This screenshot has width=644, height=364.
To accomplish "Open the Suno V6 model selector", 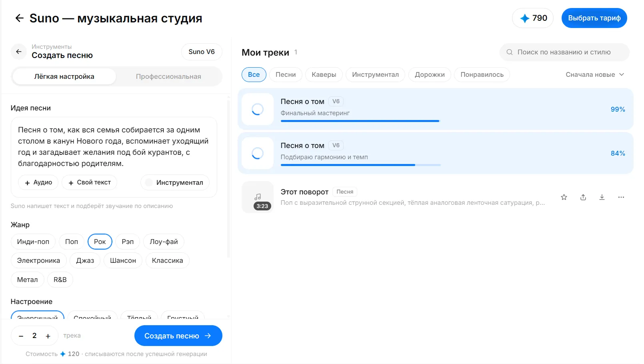I will (x=202, y=52).
